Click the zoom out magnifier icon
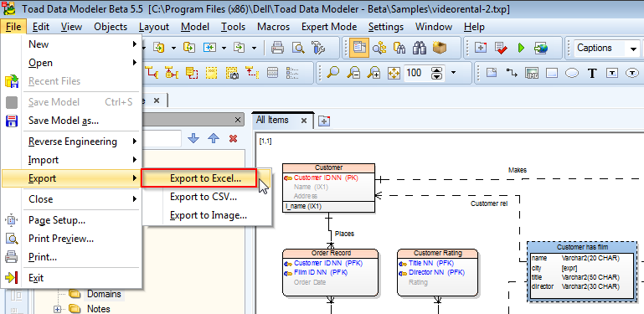This screenshot has width=644, height=314. pos(353,73)
